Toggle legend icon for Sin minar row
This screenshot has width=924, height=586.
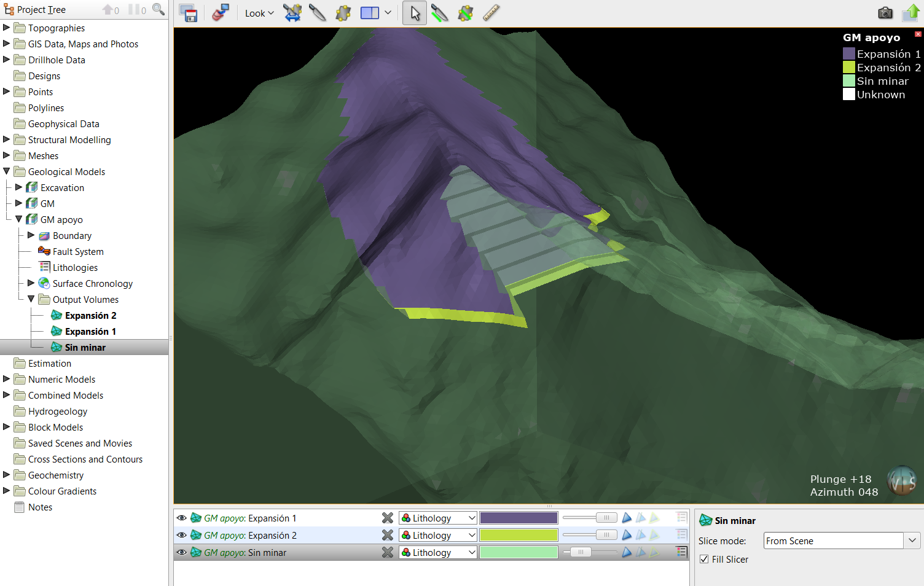(681, 552)
